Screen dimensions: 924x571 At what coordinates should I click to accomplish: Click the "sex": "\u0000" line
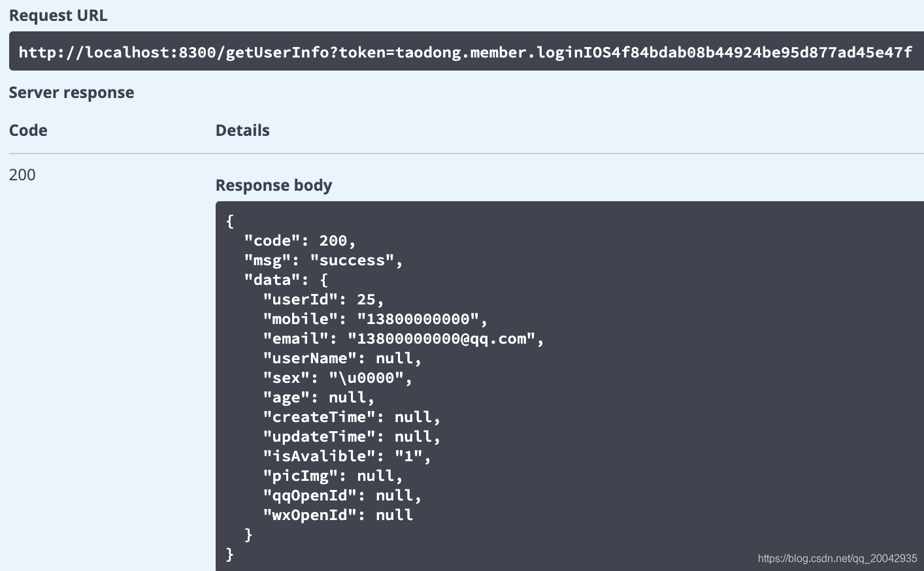point(338,378)
